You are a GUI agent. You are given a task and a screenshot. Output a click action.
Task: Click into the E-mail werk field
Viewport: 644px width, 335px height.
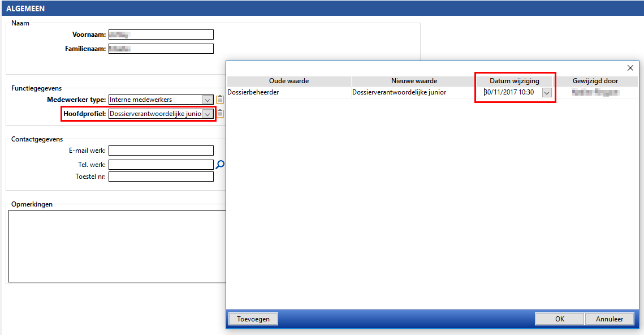pyautogui.click(x=161, y=151)
